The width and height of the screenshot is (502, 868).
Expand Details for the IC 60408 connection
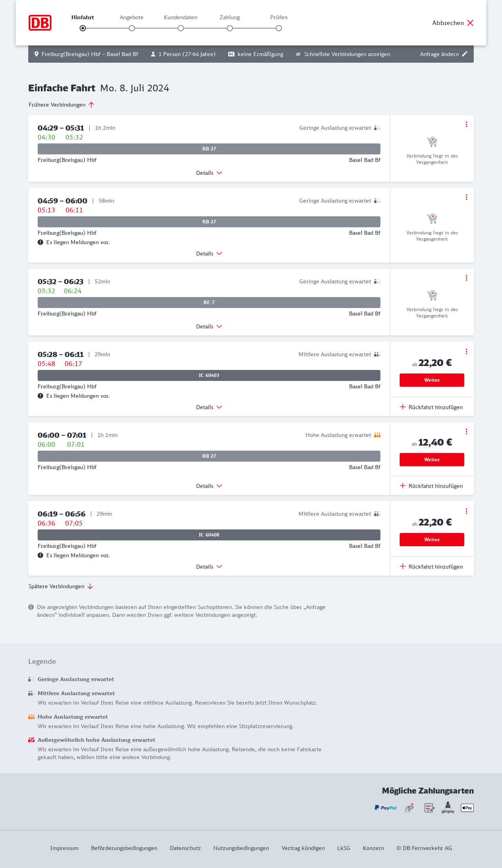209,567
